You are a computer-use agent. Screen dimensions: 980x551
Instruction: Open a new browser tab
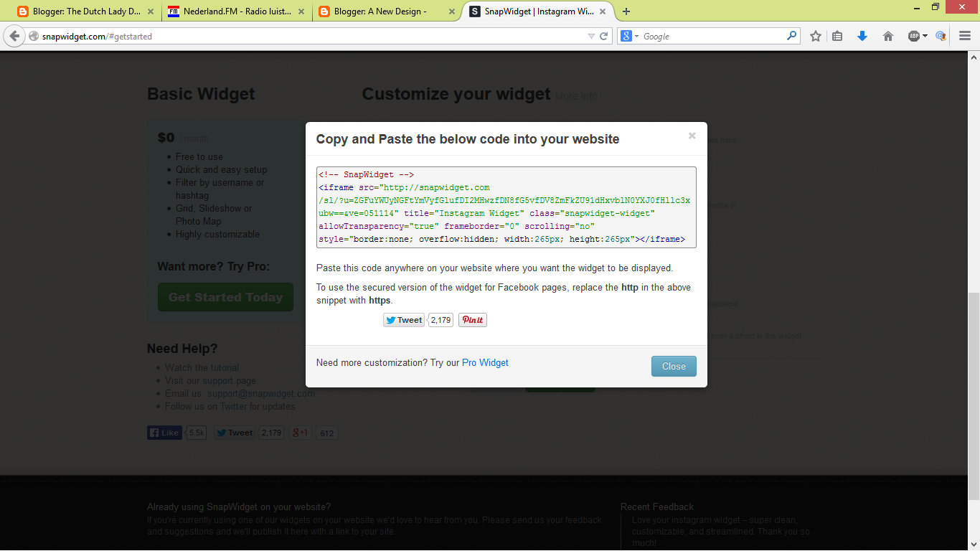[x=626, y=11]
